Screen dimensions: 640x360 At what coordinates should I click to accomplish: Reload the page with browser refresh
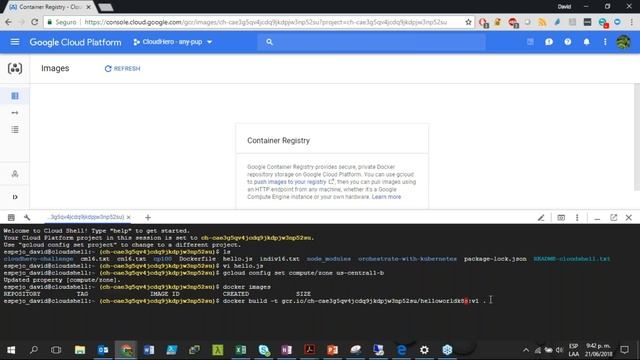tap(34, 22)
